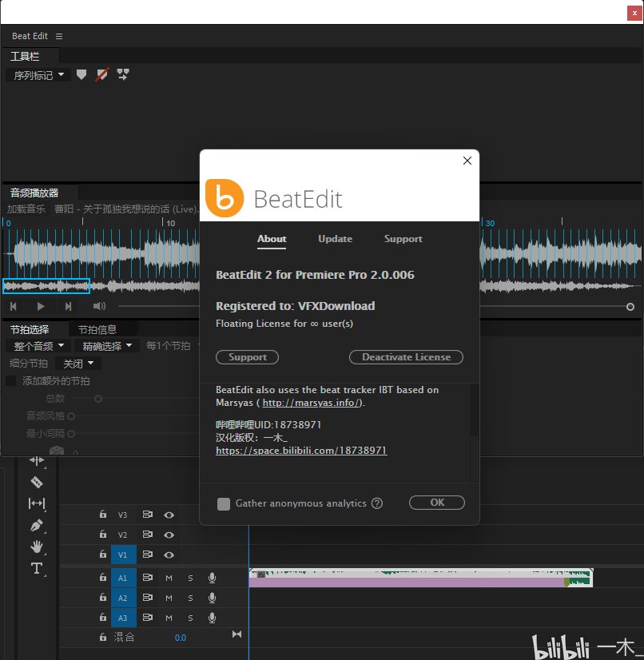Switch to the About tab

pyautogui.click(x=272, y=239)
